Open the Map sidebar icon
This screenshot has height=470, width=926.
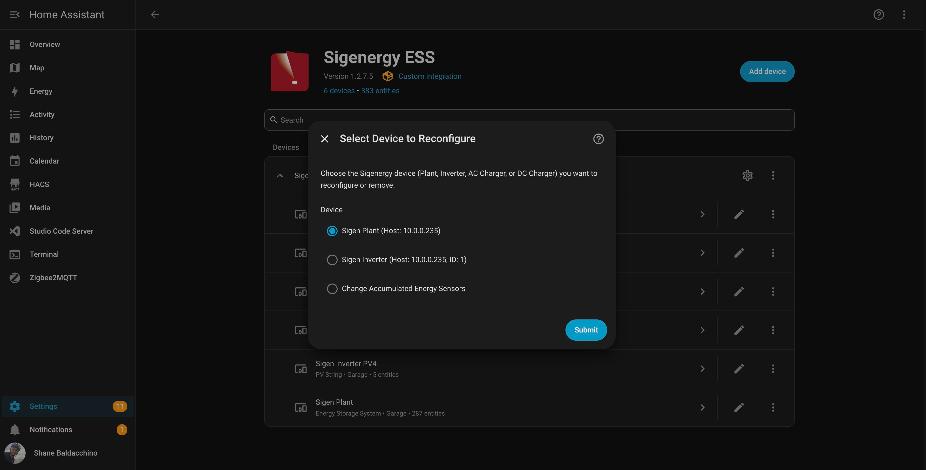coord(15,68)
